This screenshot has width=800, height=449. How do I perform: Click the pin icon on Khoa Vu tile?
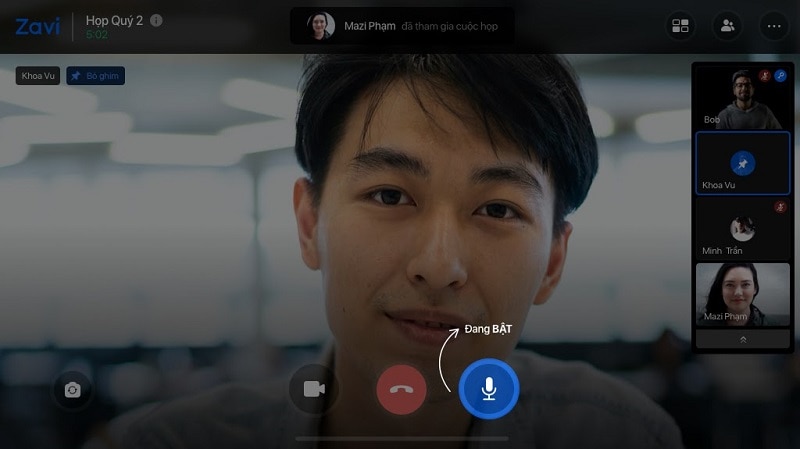click(x=743, y=164)
